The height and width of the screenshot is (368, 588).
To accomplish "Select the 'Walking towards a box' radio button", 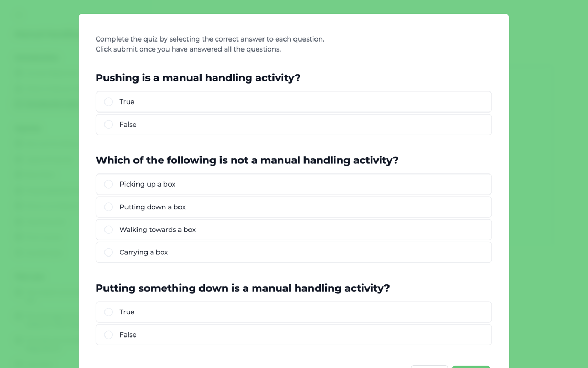I will click(x=108, y=229).
